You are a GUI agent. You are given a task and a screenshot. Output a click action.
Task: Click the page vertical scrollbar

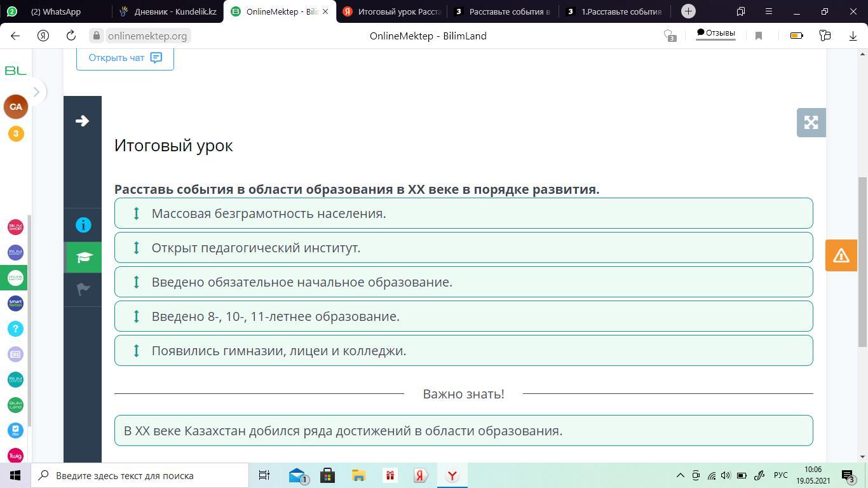862,261
